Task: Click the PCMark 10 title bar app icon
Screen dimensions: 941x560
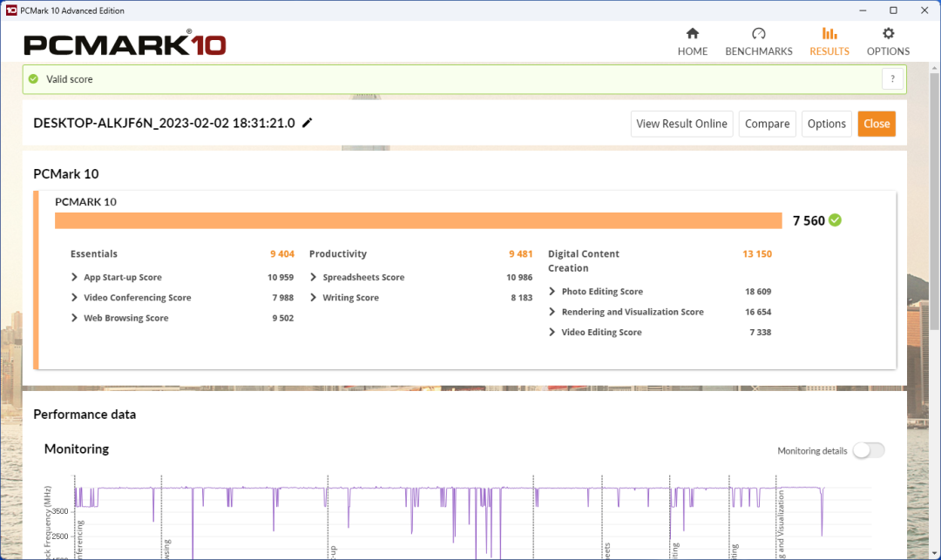Action: tap(10, 10)
